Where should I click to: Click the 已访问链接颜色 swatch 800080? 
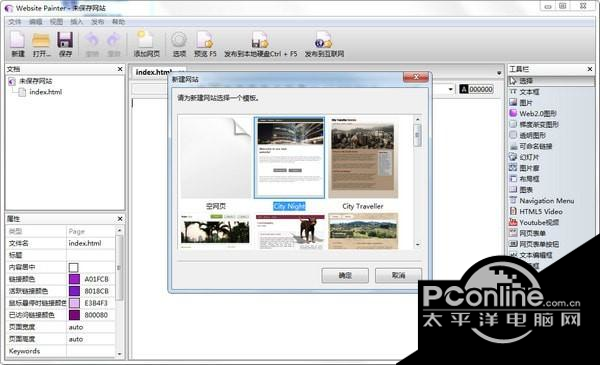coord(74,315)
